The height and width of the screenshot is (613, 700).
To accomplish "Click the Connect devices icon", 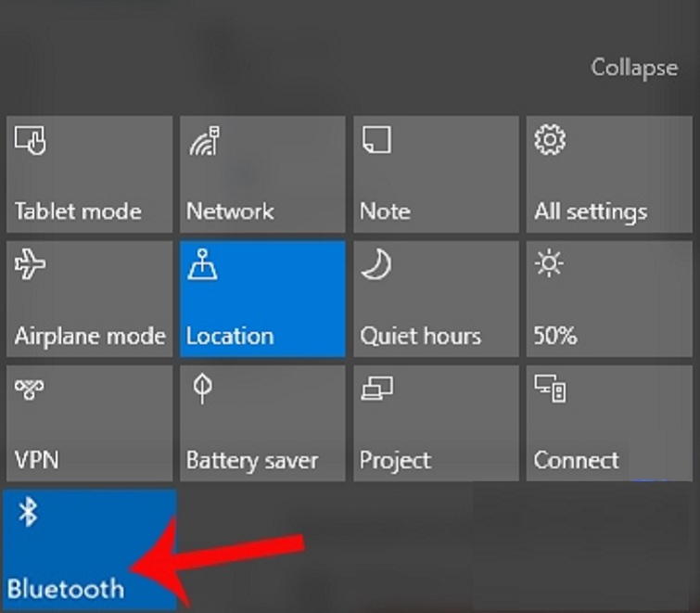I will [551, 389].
